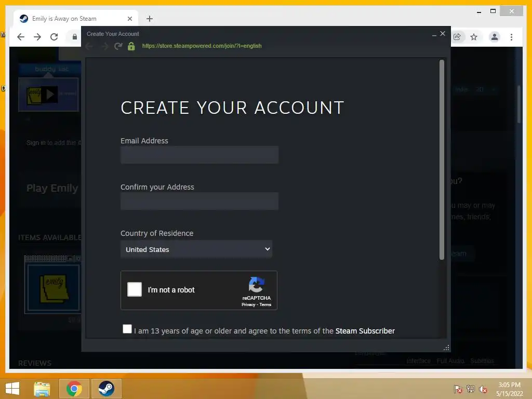The height and width of the screenshot is (399, 532).
Task: Click the muted volume tray icon
Action: pos(483,389)
